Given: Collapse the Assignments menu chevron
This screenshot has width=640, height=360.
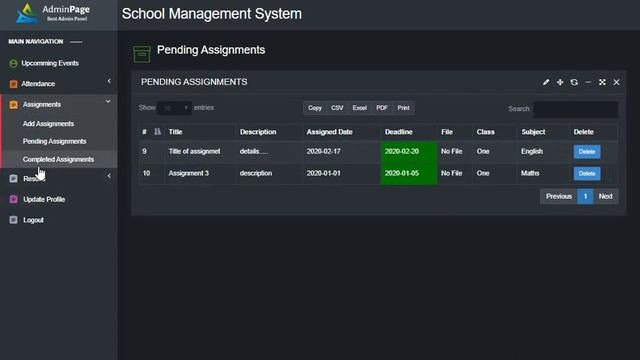Looking at the screenshot, I should coord(108,101).
